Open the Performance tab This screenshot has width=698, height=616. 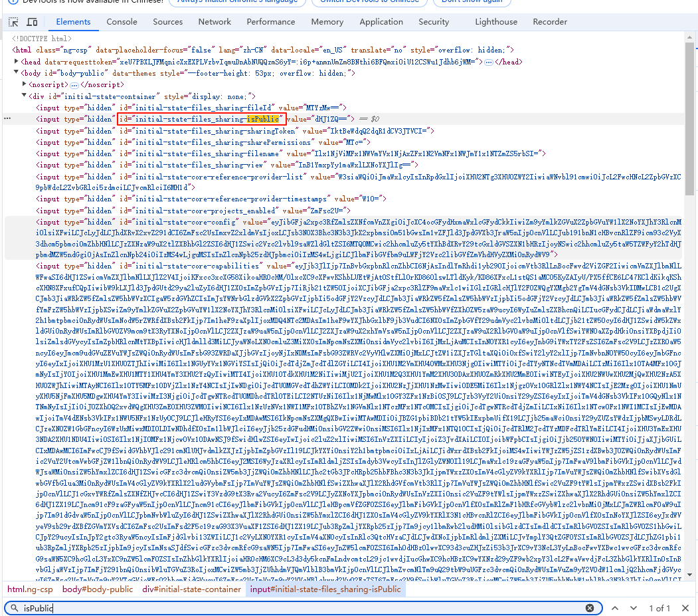click(271, 22)
